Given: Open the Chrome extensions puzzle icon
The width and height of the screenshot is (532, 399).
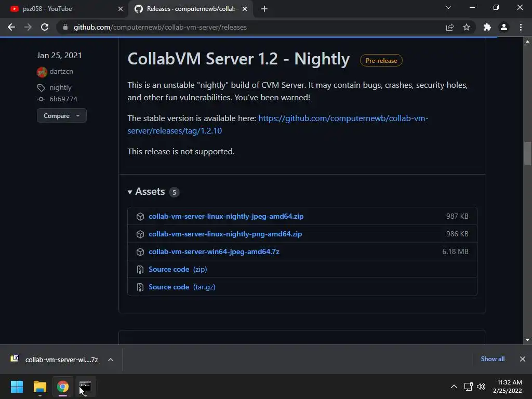Looking at the screenshot, I should pyautogui.click(x=487, y=27).
